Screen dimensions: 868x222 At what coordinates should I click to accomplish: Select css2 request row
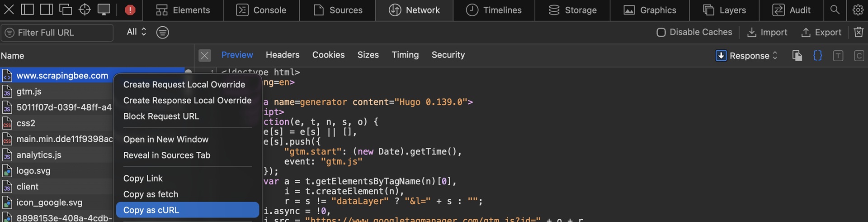tap(57, 123)
